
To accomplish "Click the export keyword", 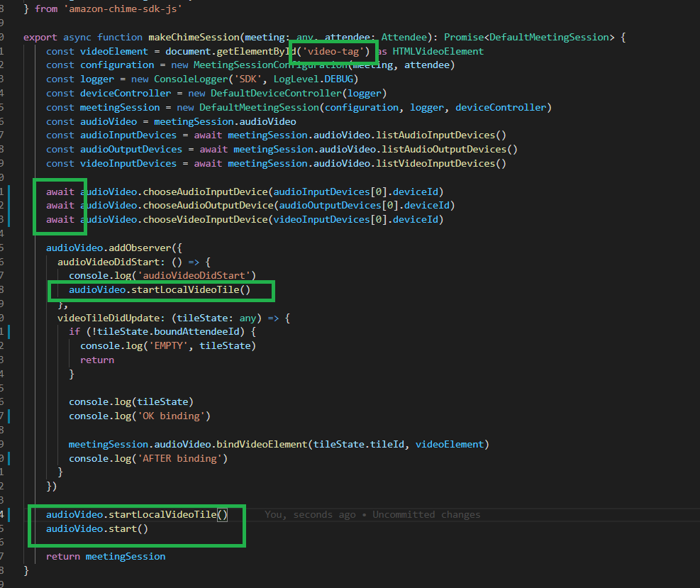I will [40, 37].
